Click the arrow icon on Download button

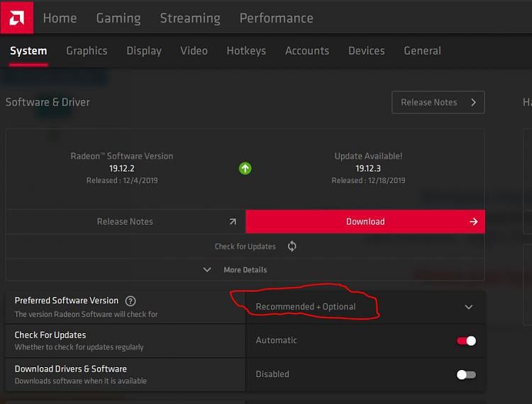474,222
